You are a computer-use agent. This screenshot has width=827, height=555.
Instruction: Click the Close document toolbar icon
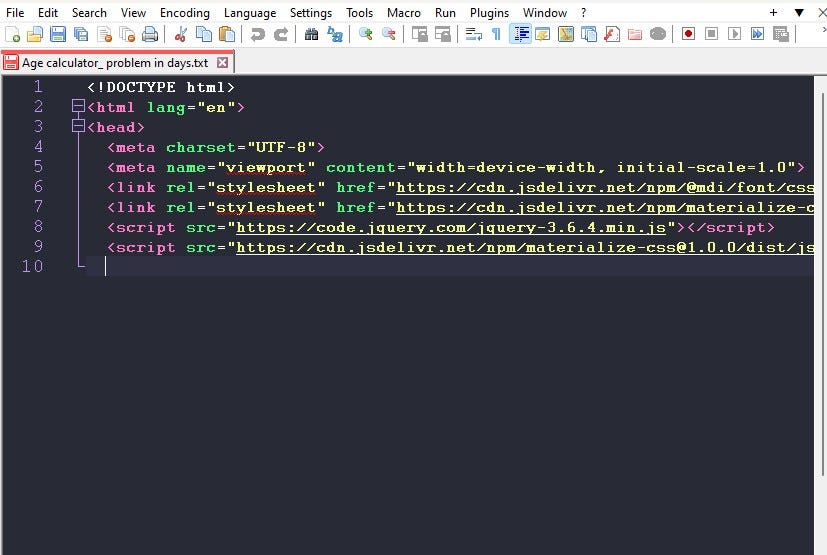click(104, 34)
